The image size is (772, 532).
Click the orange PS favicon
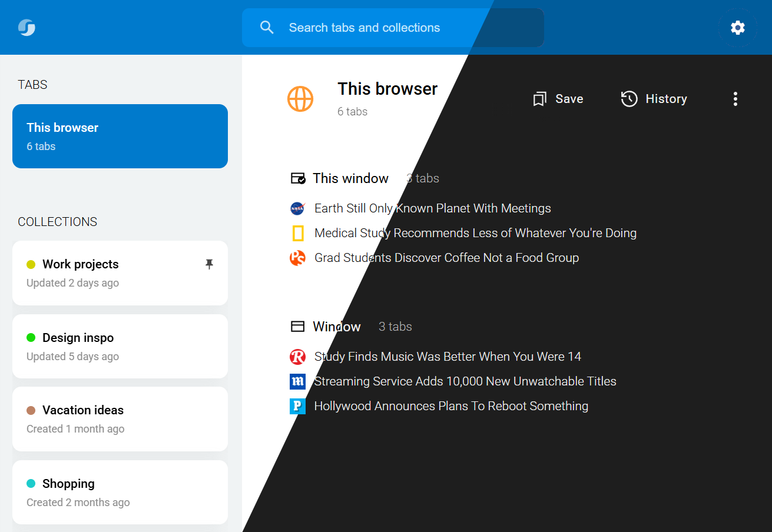(x=298, y=258)
